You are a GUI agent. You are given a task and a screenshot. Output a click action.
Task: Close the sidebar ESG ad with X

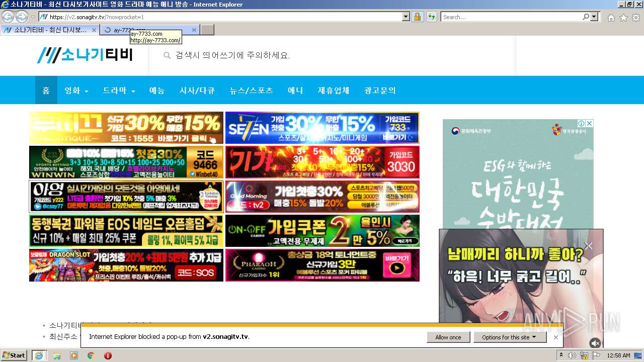589,123
